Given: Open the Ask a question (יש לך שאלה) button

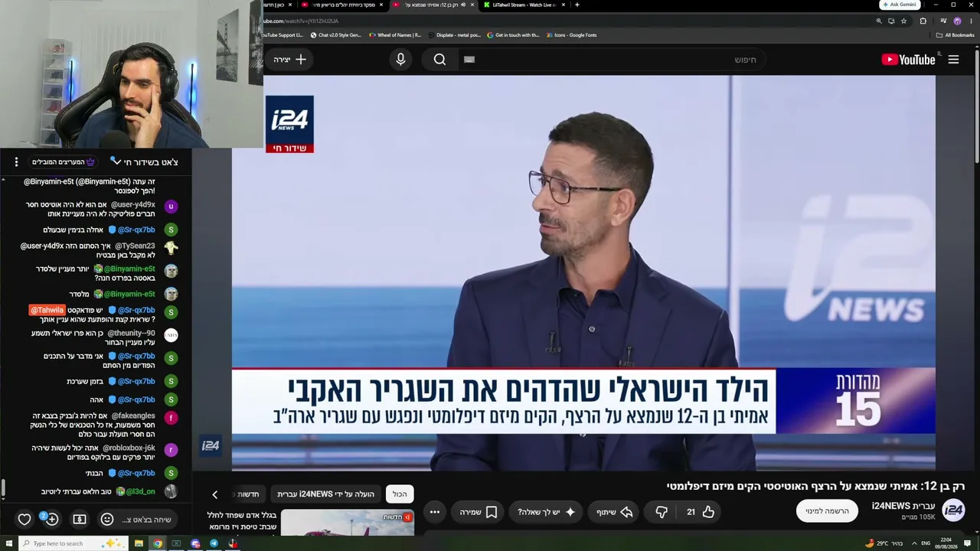Looking at the screenshot, I should [x=547, y=512].
